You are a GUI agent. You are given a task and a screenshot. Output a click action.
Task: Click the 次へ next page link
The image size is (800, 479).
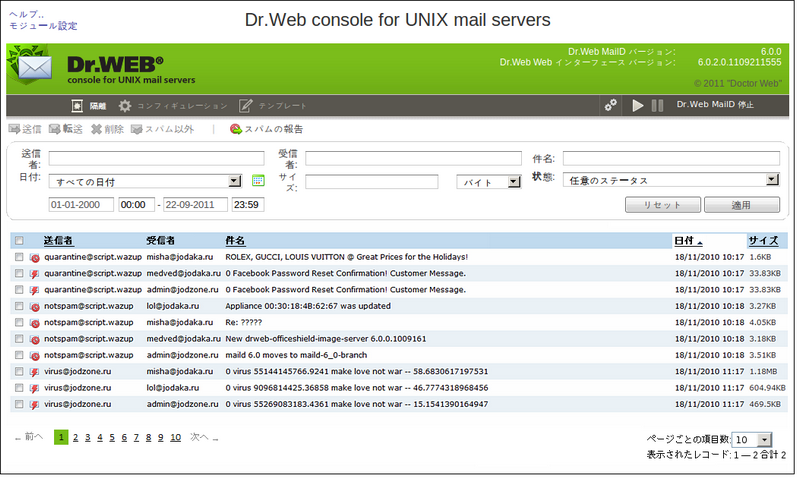(204, 437)
